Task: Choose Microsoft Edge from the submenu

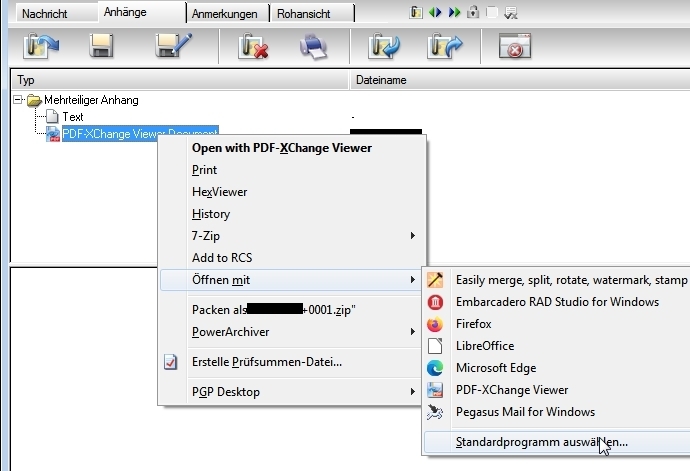Action: [x=496, y=368]
